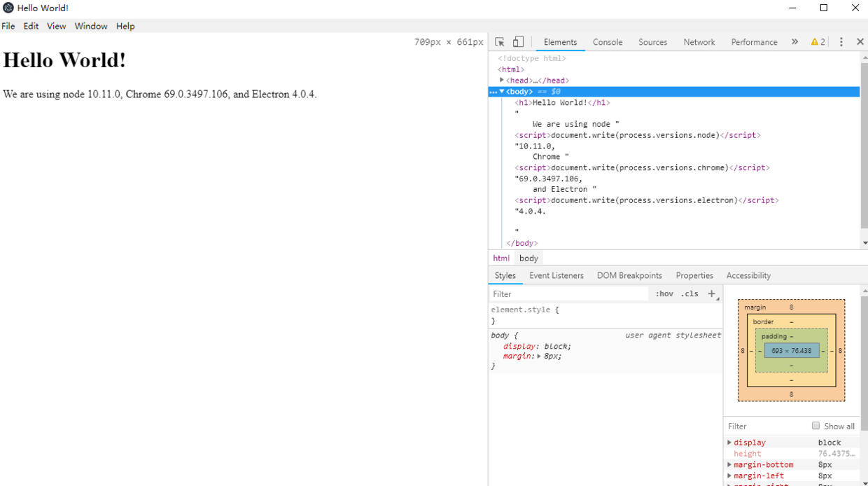The image size is (868, 486).
Task: Click the box model content size 693 × 76.438
Action: click(x=792, y=351)
